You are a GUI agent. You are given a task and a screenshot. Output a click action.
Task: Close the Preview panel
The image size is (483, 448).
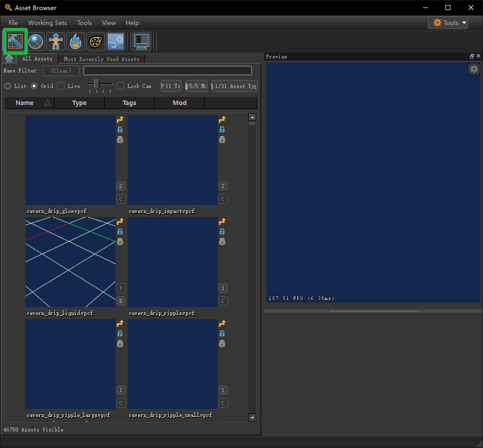coord(478,56)
